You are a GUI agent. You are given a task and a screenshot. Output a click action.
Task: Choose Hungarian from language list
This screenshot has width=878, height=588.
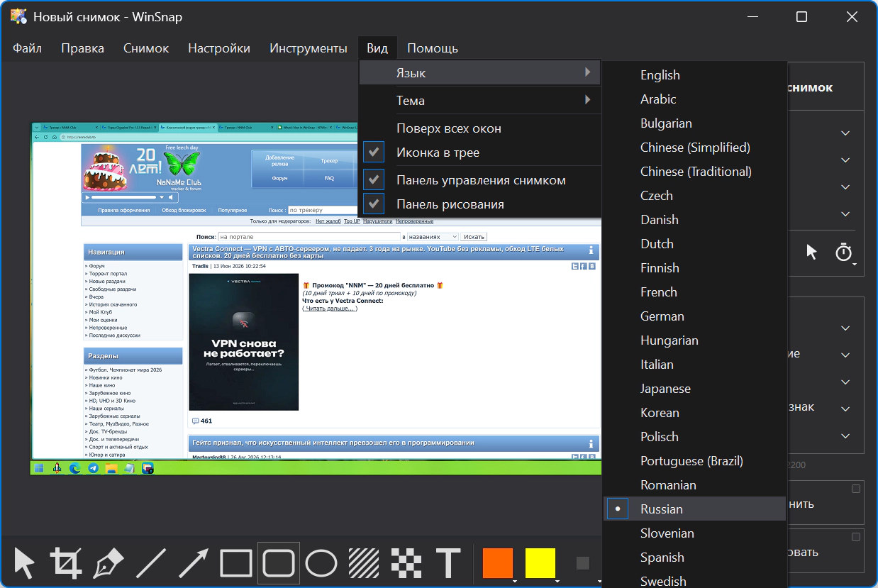point(694,340)
